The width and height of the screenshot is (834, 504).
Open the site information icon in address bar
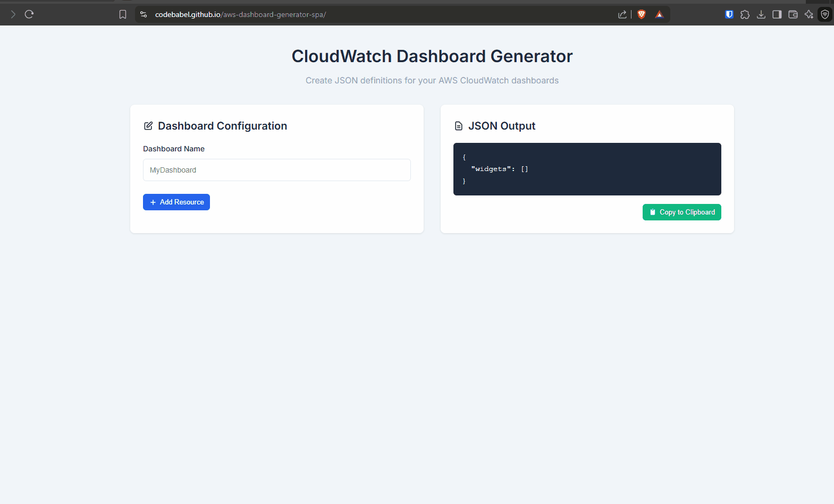pyautogui.click(x=144, y=14)
